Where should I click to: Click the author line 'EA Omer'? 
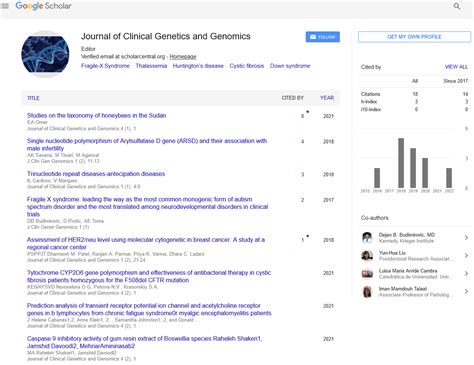pos(37,122)
